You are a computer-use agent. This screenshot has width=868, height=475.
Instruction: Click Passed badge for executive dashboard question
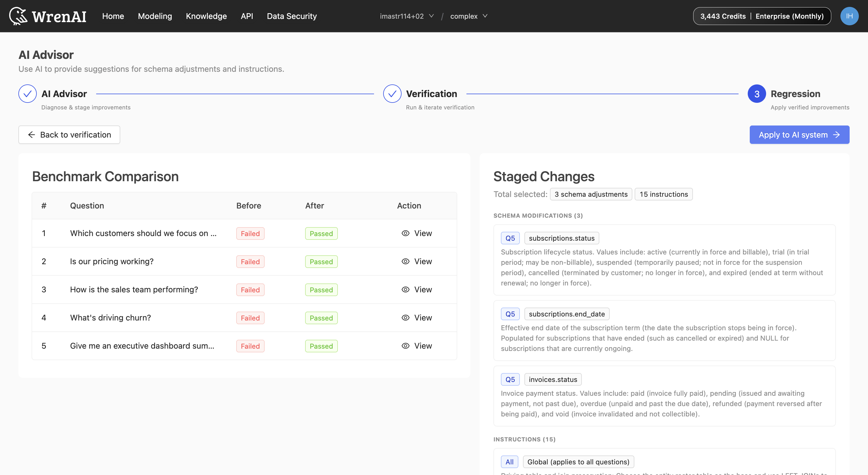pyautogui.click(x=321, y=346)
